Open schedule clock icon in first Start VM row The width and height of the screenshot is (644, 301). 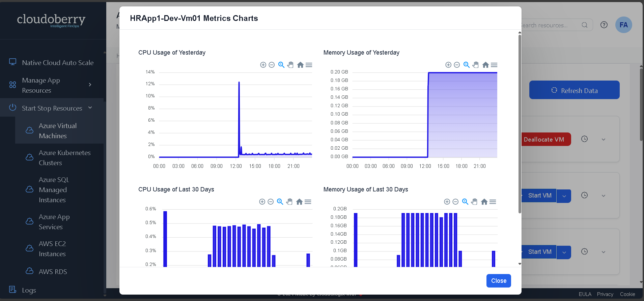pos(585,195)
